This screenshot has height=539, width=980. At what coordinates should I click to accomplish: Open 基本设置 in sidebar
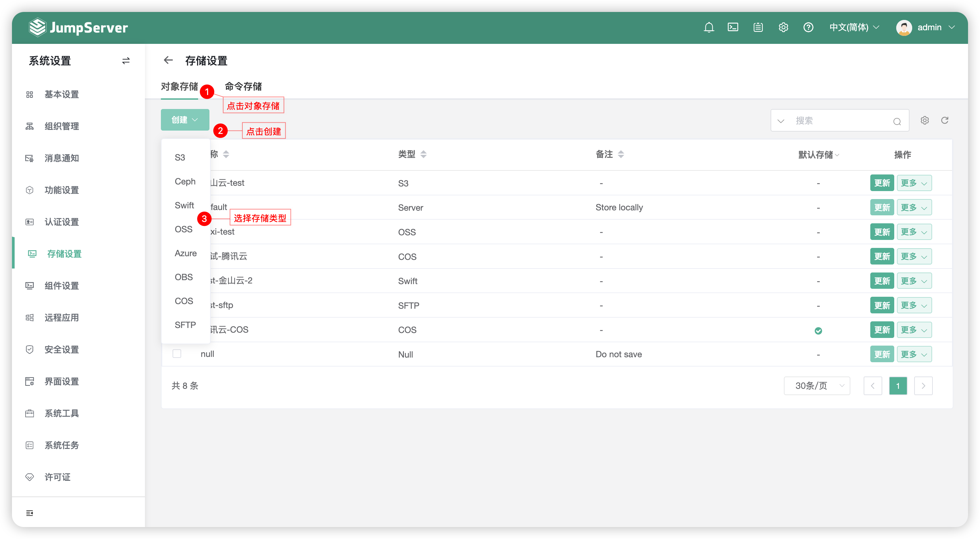point(61,94)
